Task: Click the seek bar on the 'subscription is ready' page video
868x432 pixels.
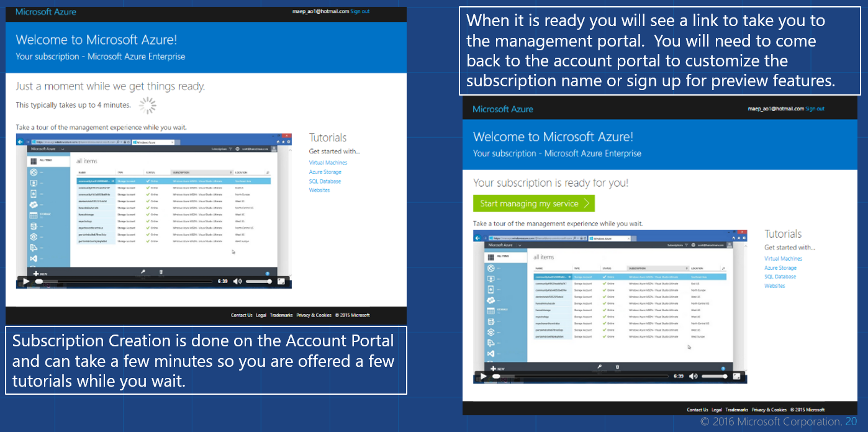Action: (x=581, y=376)
